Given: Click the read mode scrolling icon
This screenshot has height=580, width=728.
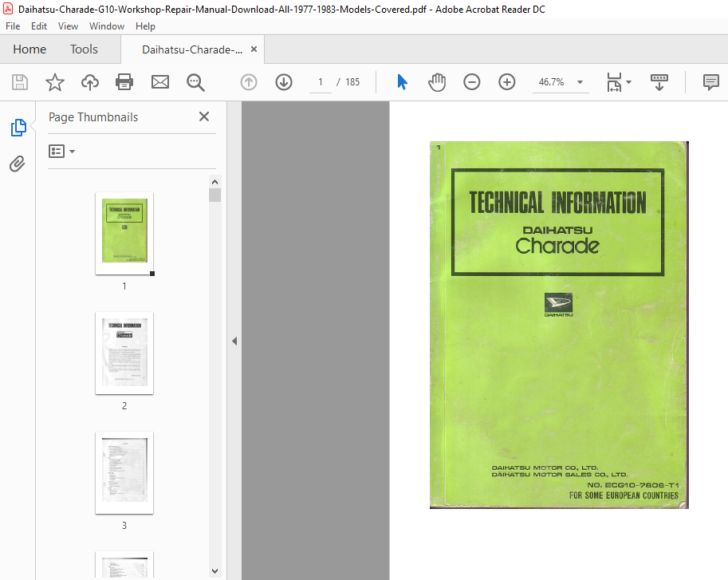Looking at the screenshot, I should pyautogui.click(x=659, y=82).
